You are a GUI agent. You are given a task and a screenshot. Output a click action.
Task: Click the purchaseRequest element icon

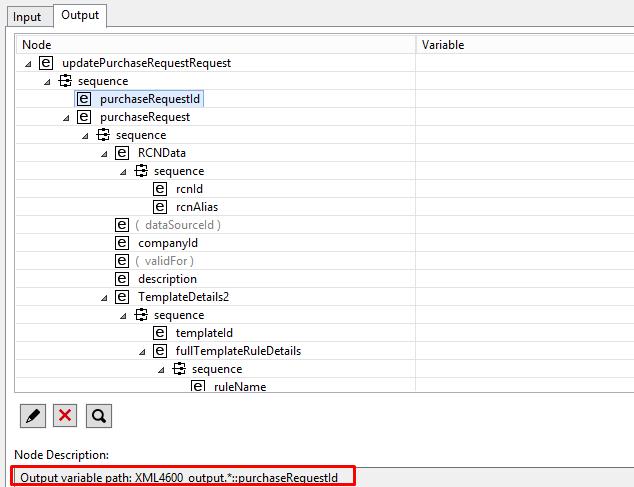84,117
